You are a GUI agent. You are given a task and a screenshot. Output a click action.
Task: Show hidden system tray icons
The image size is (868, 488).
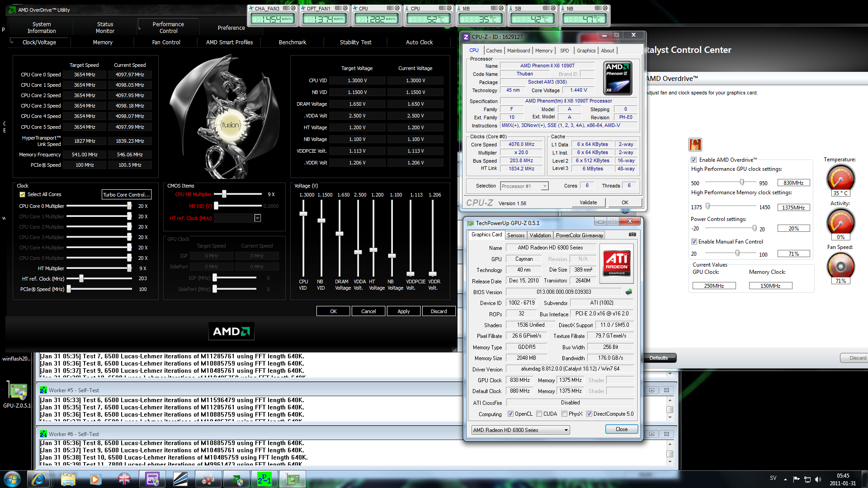click(785, 479)
